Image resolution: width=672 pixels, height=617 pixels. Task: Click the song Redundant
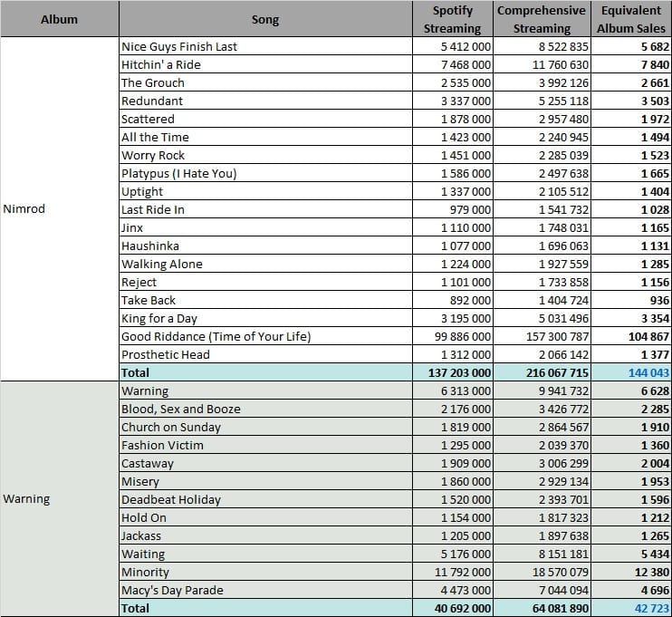click(x=265, y=101)
